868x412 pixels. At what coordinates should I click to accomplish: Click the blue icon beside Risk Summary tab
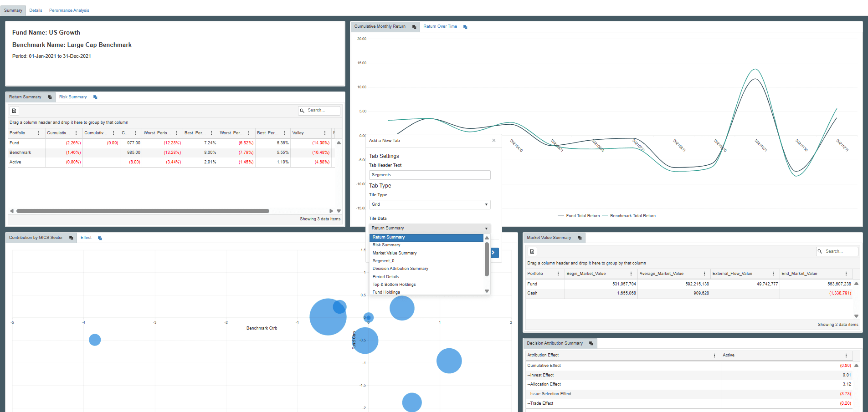tap(95, 97)
